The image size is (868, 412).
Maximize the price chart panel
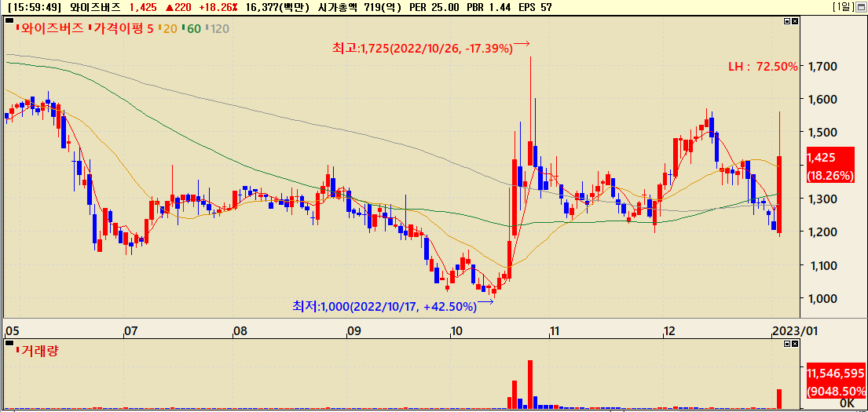pos(788,21)
